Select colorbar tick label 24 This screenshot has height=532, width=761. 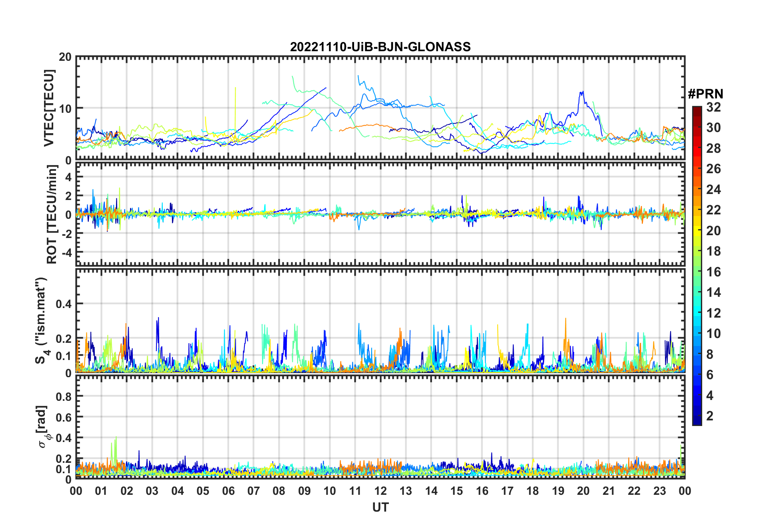[x=713, y=190]
